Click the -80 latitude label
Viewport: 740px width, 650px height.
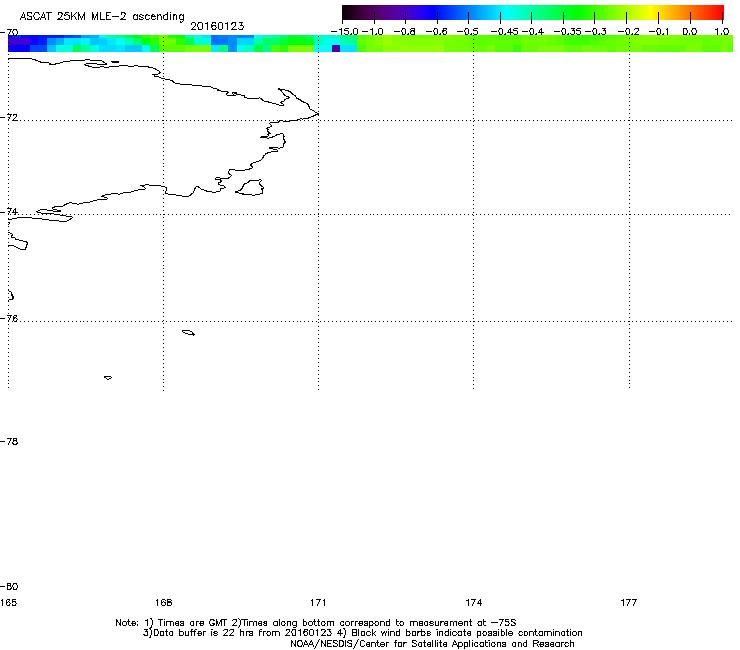coord(9,586)
